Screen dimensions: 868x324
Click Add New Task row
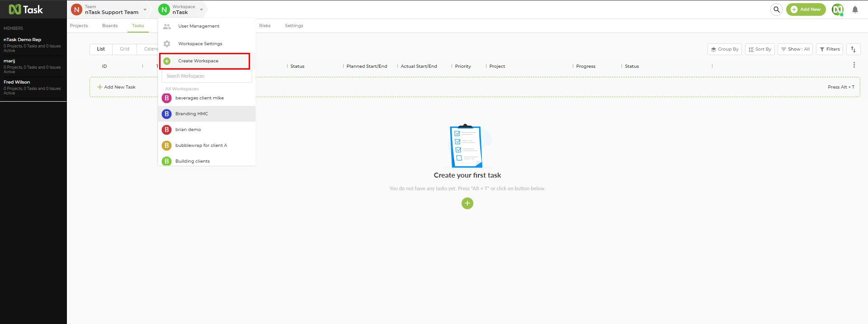pyautogui.click(x=475, y=87)
